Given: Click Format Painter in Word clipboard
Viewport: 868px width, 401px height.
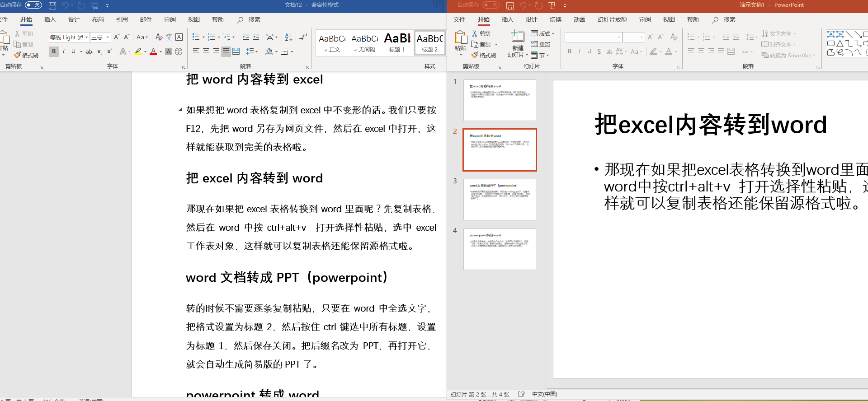Looking at the screenshot, I should point(26,55).
